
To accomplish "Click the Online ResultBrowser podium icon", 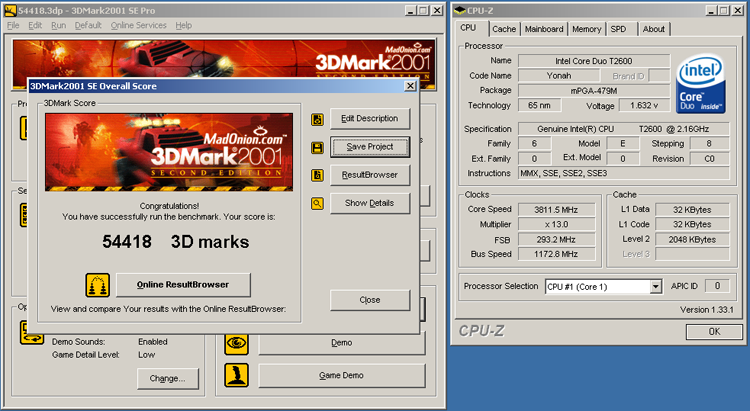I will (98, 285).
